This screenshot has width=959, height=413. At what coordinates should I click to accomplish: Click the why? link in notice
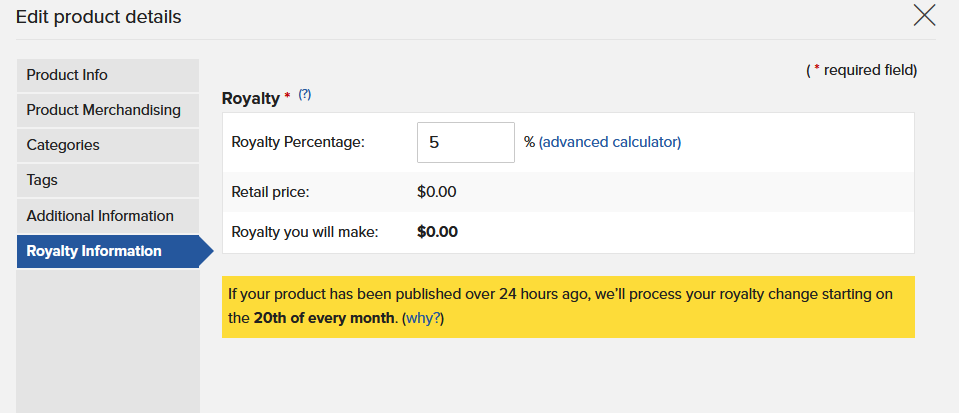(x=423, y=319)
